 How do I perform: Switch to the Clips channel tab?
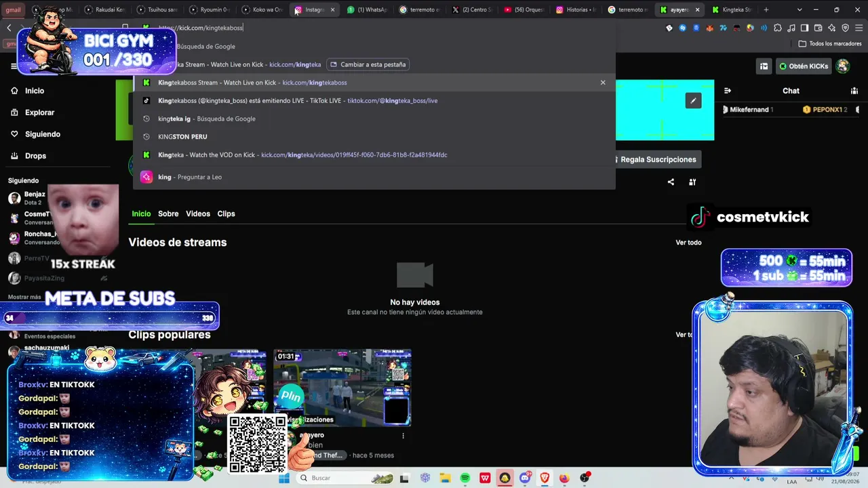coord(226,213)
